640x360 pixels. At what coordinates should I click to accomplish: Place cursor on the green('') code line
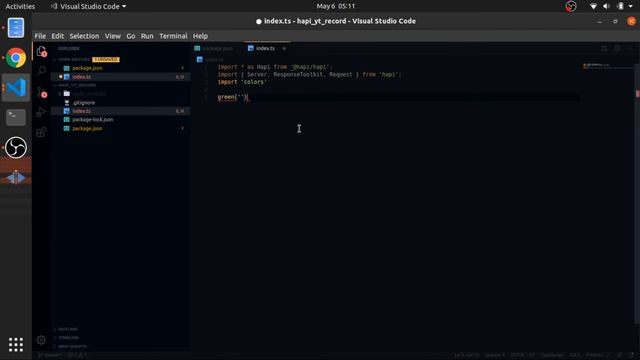[x=233, y=97]
